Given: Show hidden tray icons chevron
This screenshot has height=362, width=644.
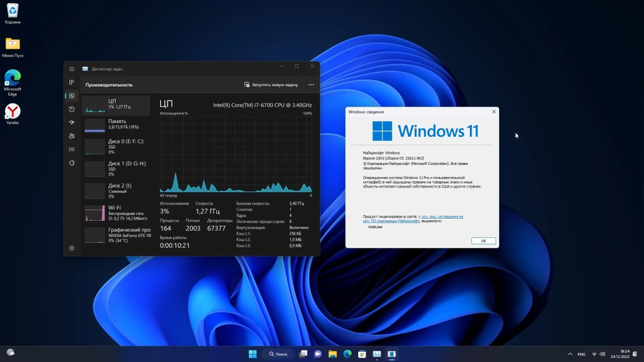Looking at the screenshot, I should tap(570, 354).
